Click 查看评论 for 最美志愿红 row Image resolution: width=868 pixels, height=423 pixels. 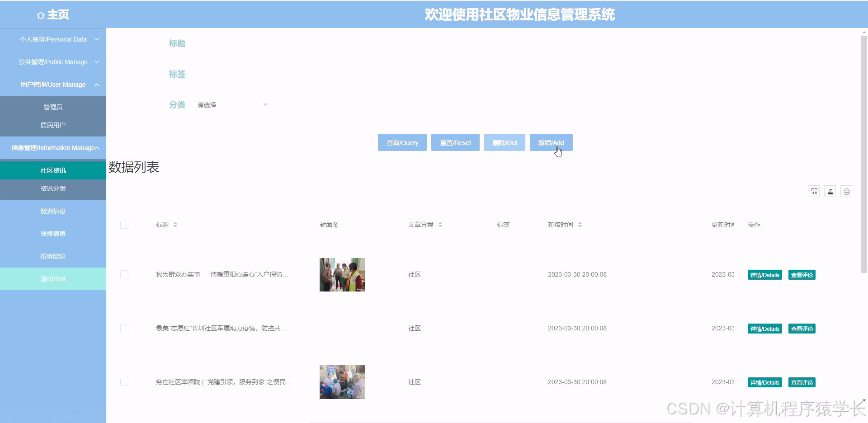click(802, 329)
